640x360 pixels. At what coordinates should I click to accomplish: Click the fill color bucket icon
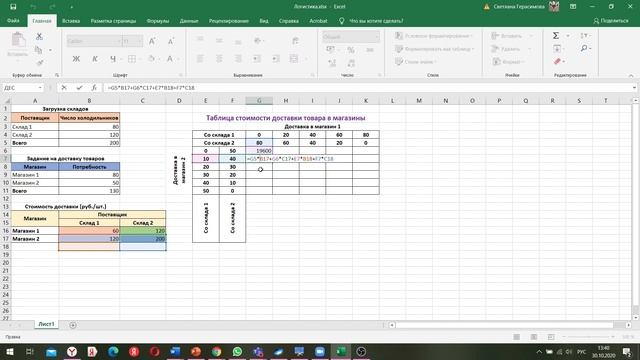point(152,59)
